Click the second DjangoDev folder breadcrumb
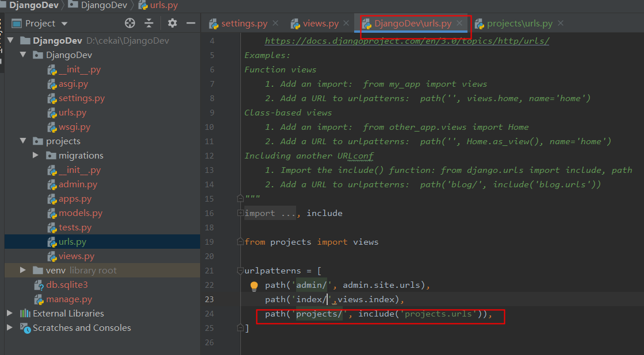The height and width of the screenshot is (355, 644). 98,5
